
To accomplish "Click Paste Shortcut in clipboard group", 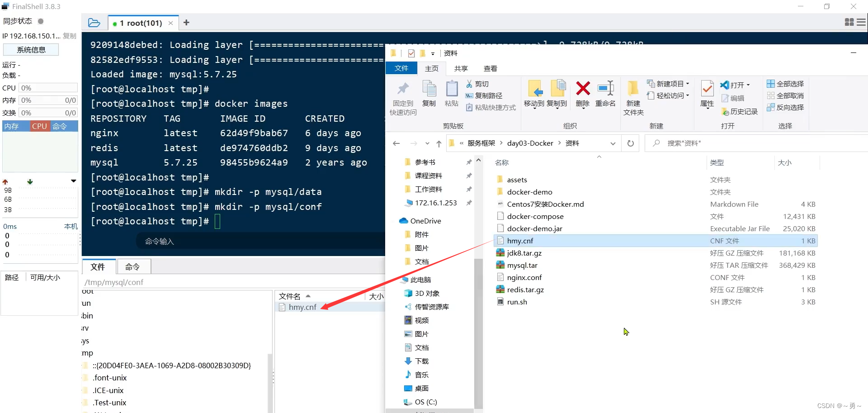I will (491, 107).
